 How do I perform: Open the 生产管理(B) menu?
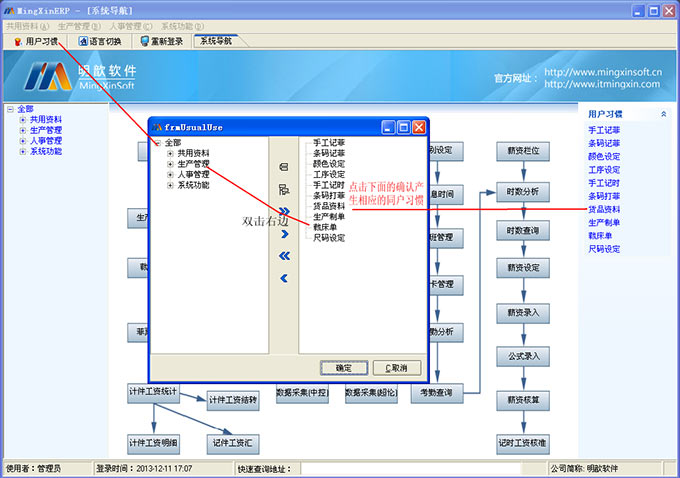(x=79, y=26)
